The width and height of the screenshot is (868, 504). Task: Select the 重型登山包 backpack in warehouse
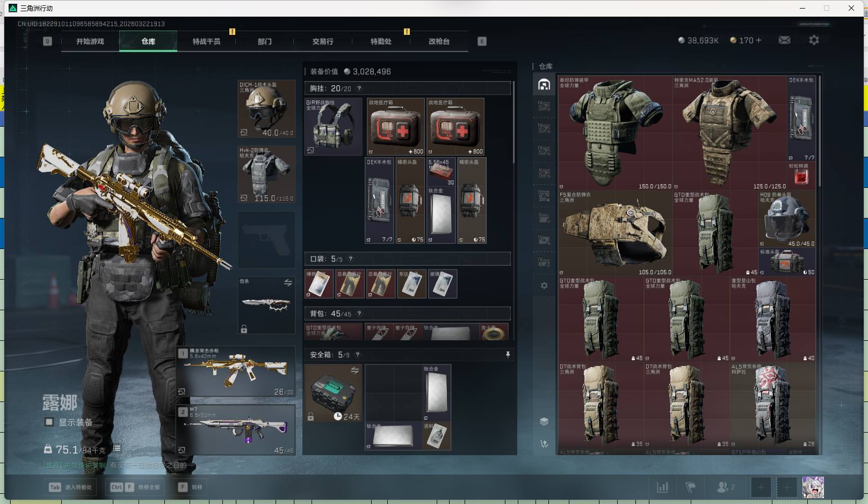click(x=773, y=319)
